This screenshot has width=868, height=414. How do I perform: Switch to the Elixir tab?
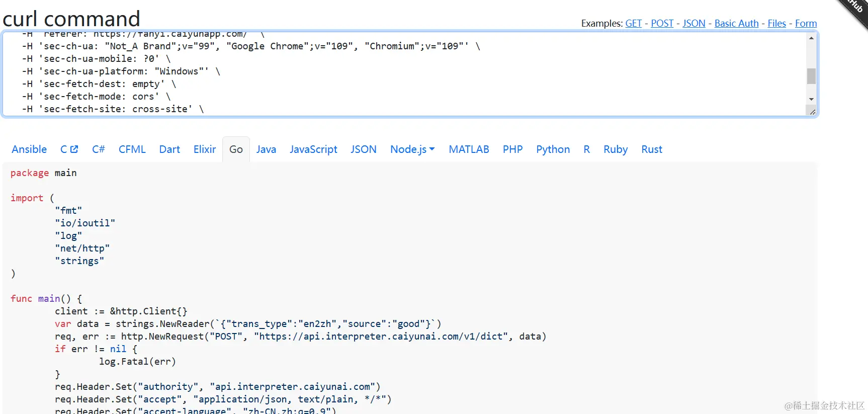[x=205, y=149]
